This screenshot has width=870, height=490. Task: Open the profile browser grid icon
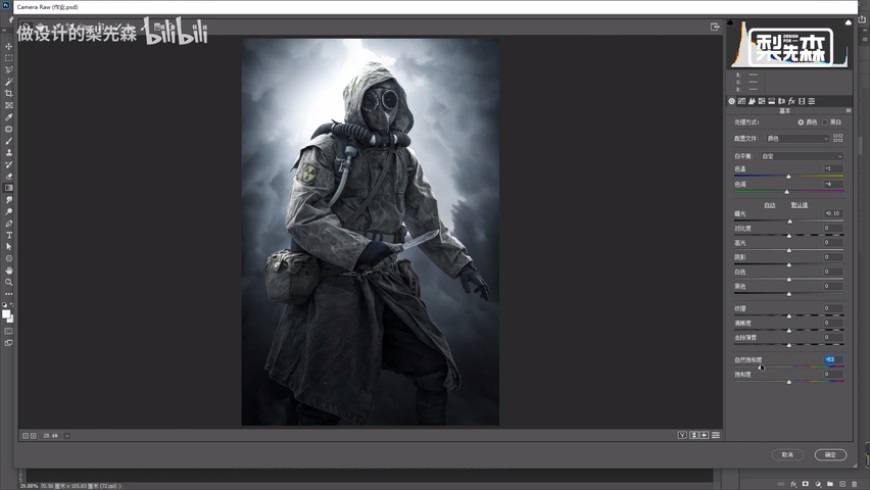[x=838, y=138]
